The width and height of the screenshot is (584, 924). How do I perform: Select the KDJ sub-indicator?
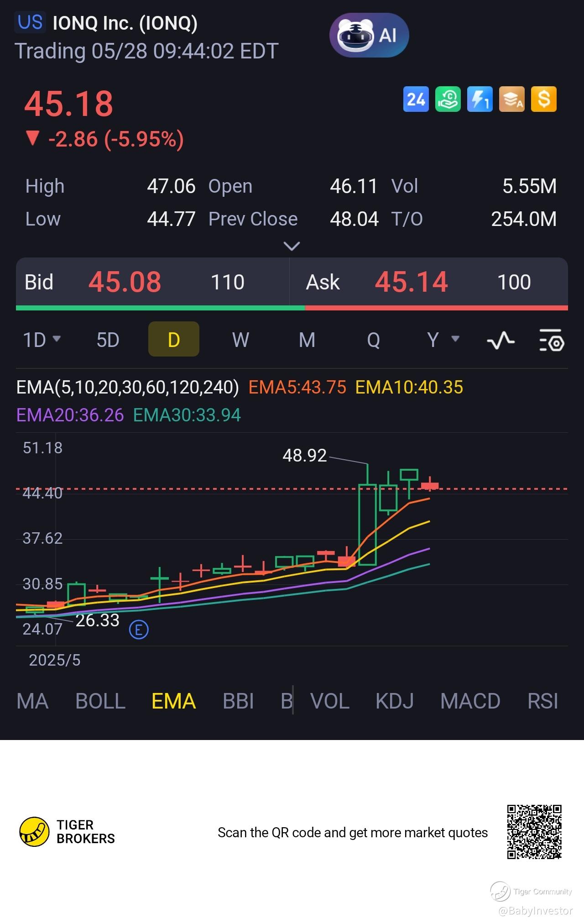(395, 701)
